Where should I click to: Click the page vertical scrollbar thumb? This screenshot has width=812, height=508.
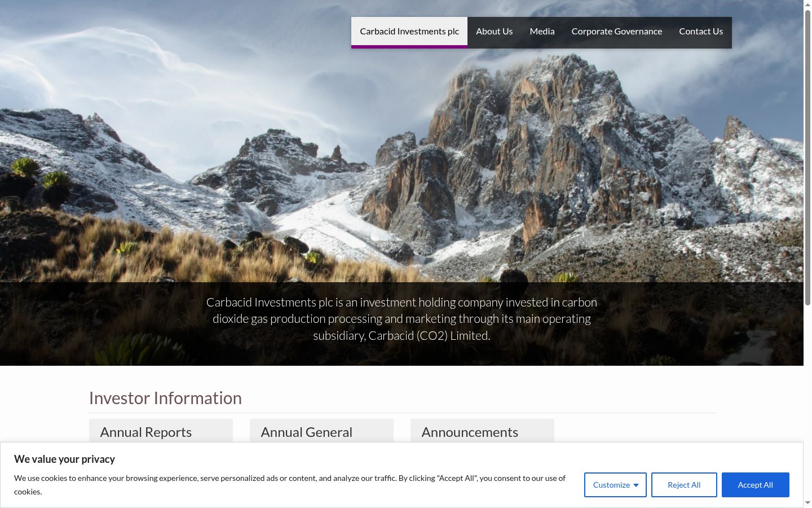pos(807,157)
